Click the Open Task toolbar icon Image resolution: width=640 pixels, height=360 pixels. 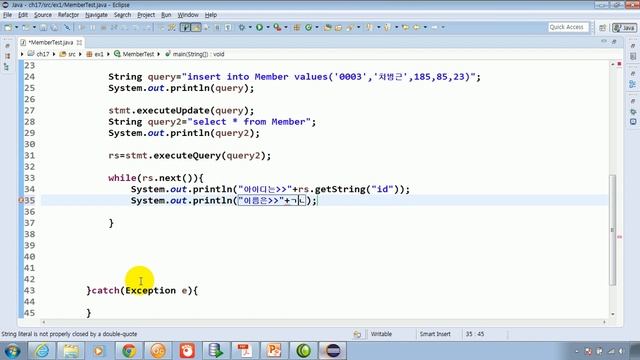click(x=338, y=27)
